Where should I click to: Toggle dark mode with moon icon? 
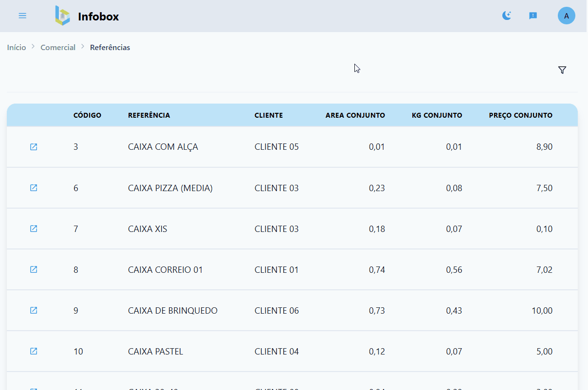point(507,16)
